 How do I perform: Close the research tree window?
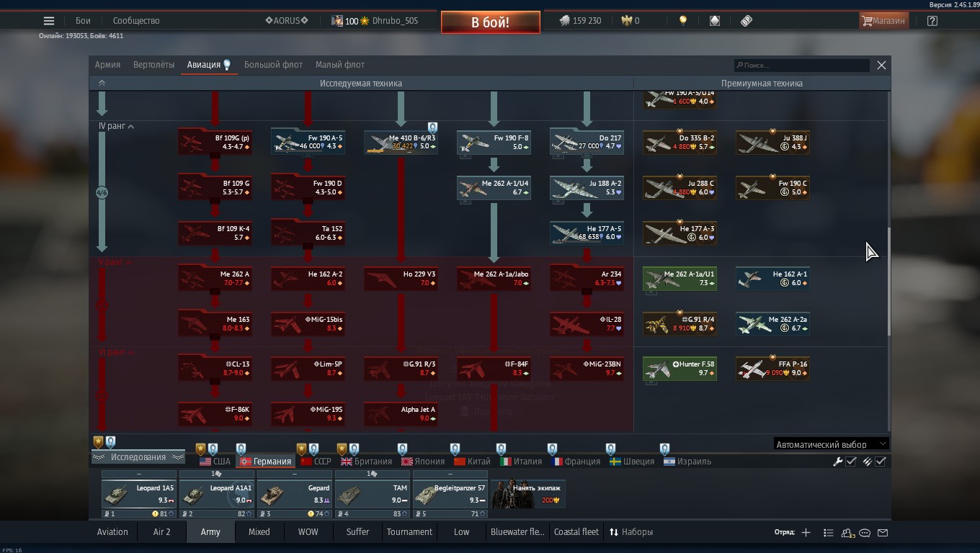881,65
